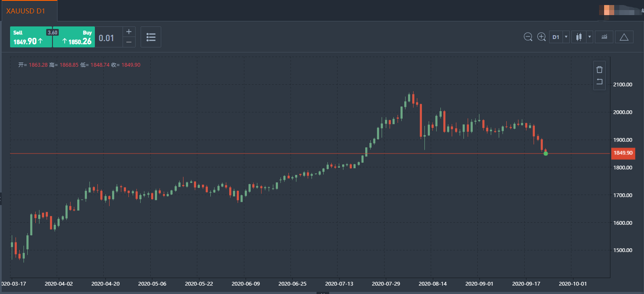Click the 0.01 lot size field
Image resolution: width=644 pixels, height=294 pixels.
tap(107, 38)
